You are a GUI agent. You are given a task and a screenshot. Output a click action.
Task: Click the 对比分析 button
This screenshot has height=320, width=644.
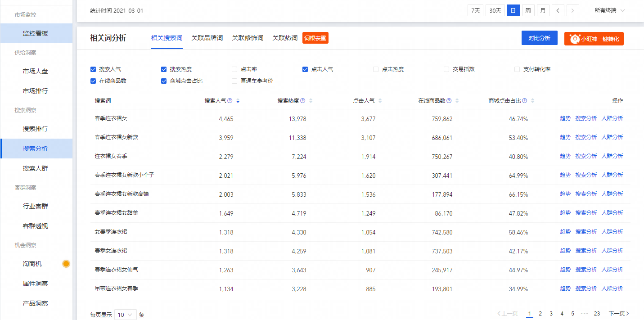[x=540, y=38]
